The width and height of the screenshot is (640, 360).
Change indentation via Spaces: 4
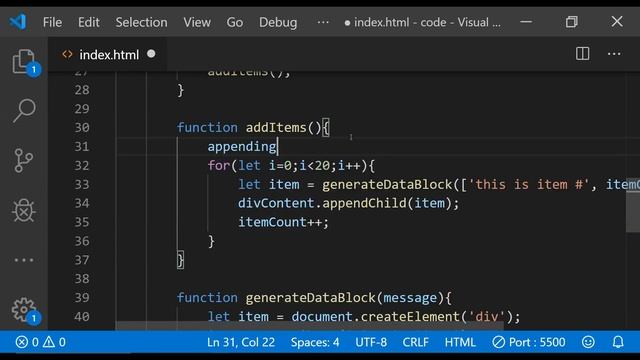tap(315, 342)
